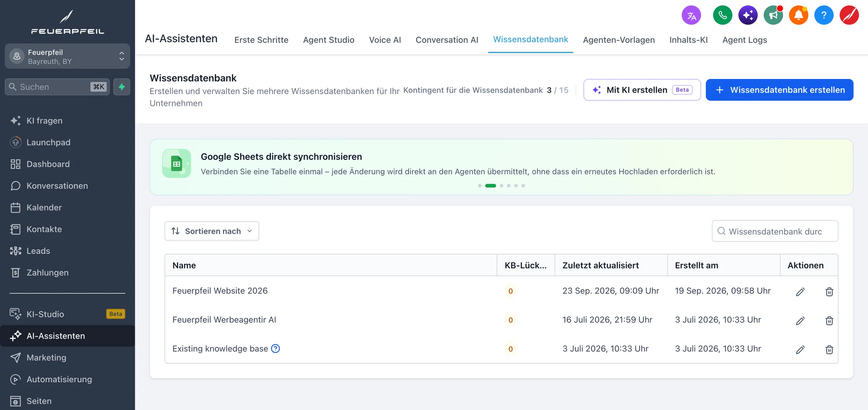Open the Conversation AI tab
The height and width of the screenshot is (410, 868).
pos(447,40)
